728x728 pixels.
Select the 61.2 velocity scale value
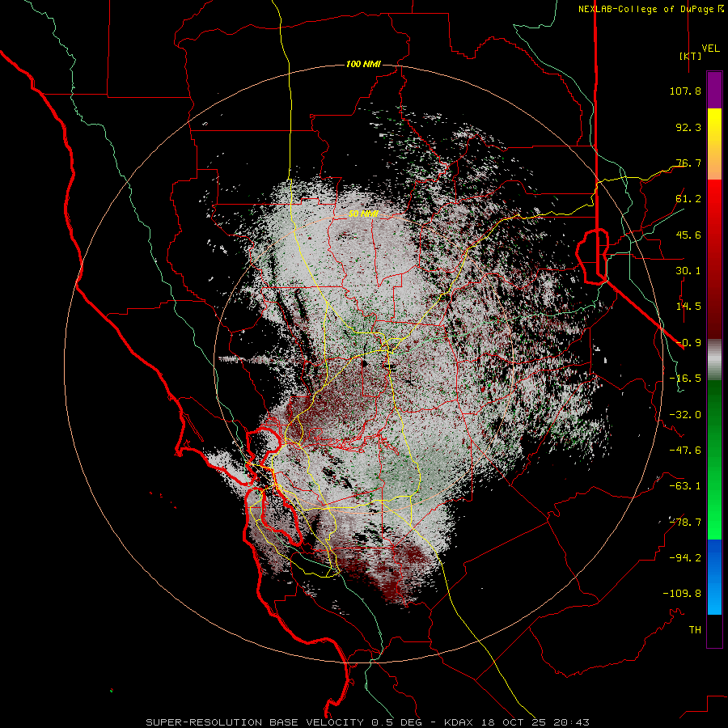point(688,199)
